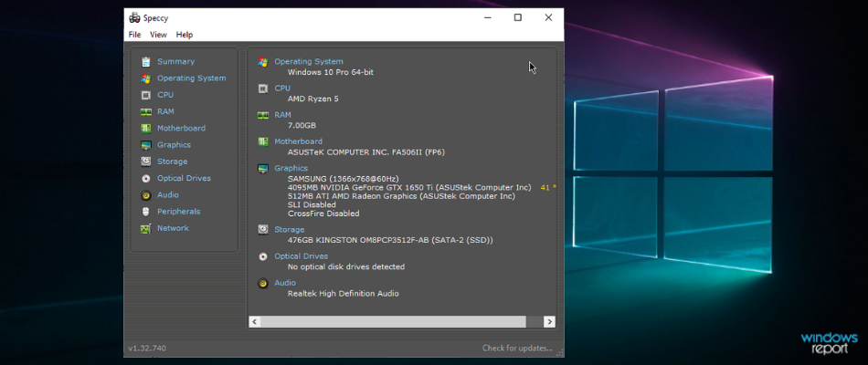Open the Operating System section in sidebar

192,78
